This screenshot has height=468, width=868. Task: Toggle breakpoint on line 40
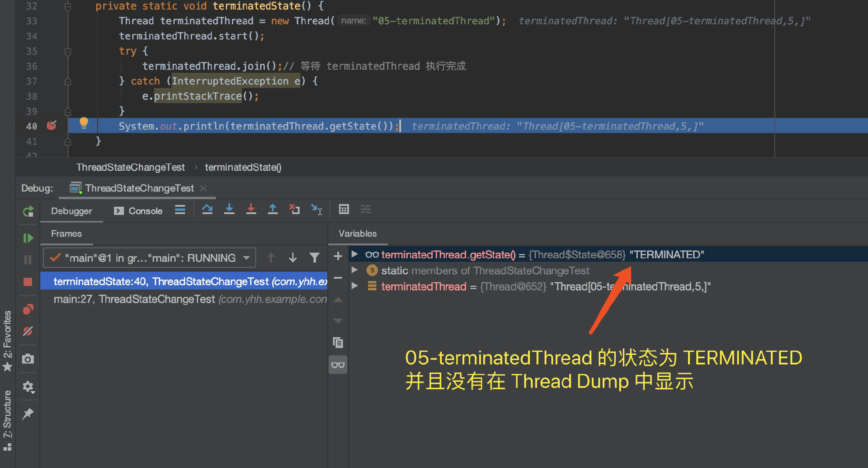[x=52, y=126]
